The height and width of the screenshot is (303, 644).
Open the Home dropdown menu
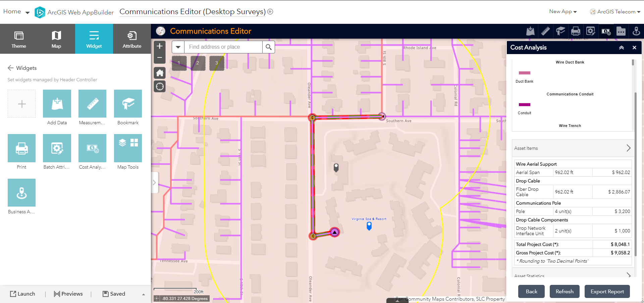pyautogui.click(x=28, y=13)
